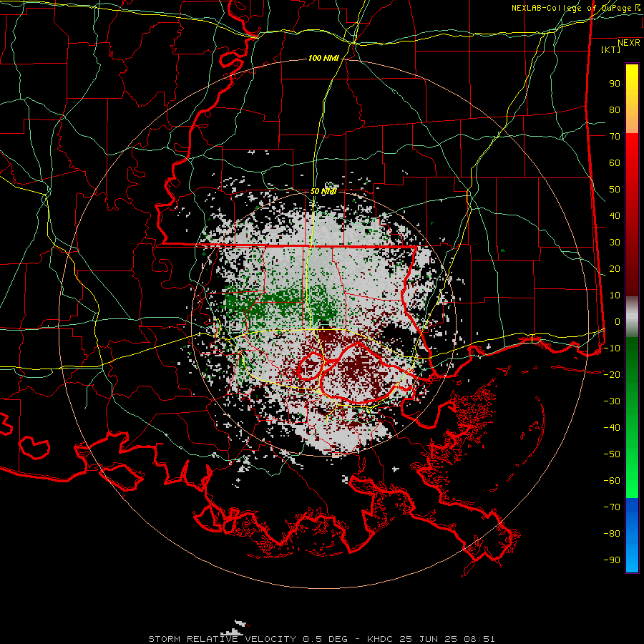This screenshot has height=644, width=644.
Task: Click the -60 value on the velocity scale
Action: pyautogui.click(x=612, y=481)
